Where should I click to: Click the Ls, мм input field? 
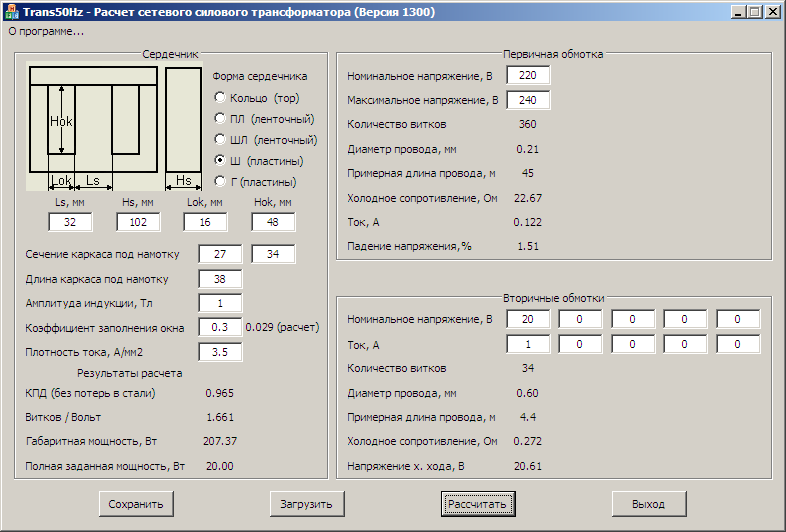point(70,222)
